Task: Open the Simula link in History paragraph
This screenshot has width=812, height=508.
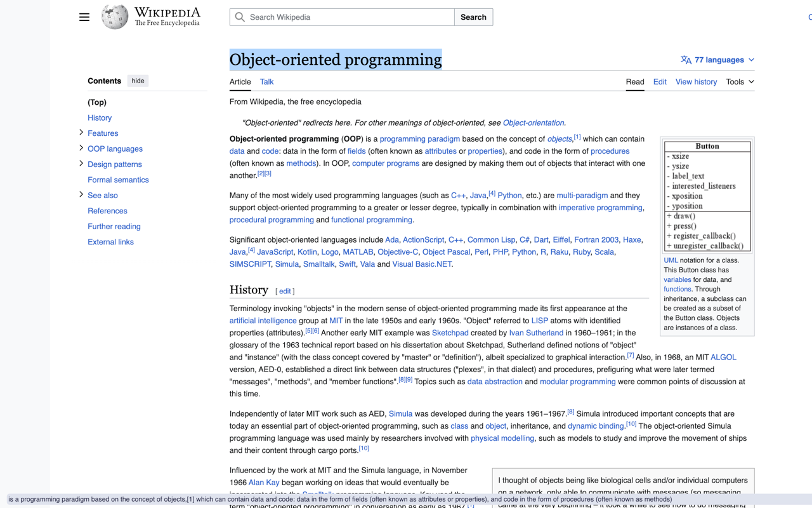Action: click(x=401, y=414)
